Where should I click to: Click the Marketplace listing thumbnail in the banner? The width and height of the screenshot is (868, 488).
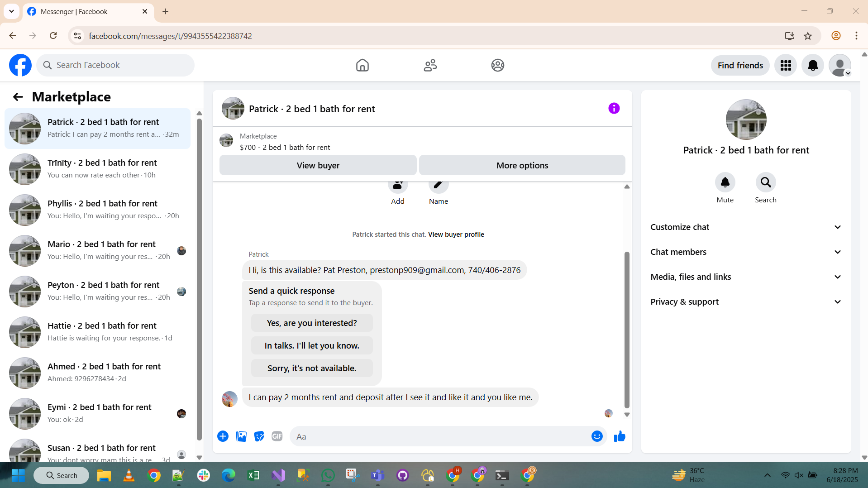coord(226,140)
